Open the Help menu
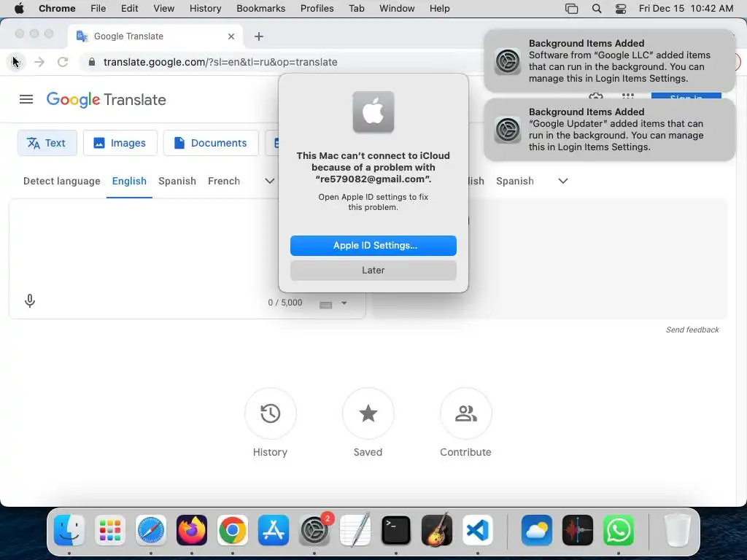 439,9
